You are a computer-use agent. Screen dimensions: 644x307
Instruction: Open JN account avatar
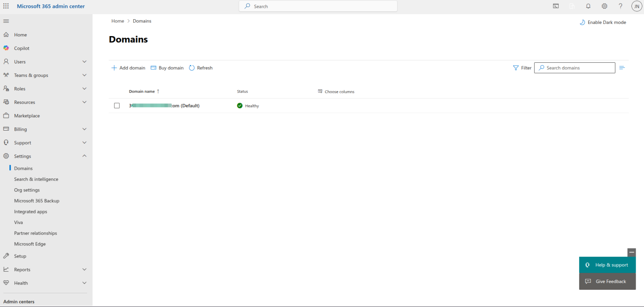click(637, 6)
